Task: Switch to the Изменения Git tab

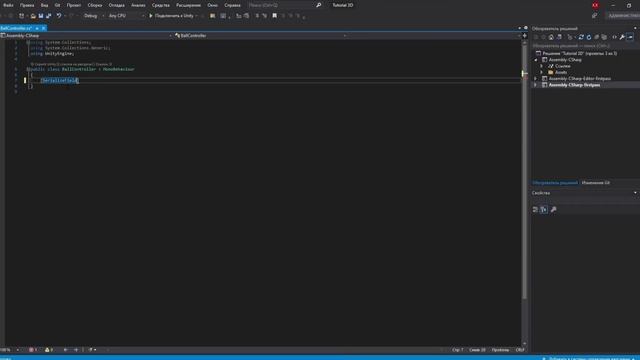Action: point(596,183)
